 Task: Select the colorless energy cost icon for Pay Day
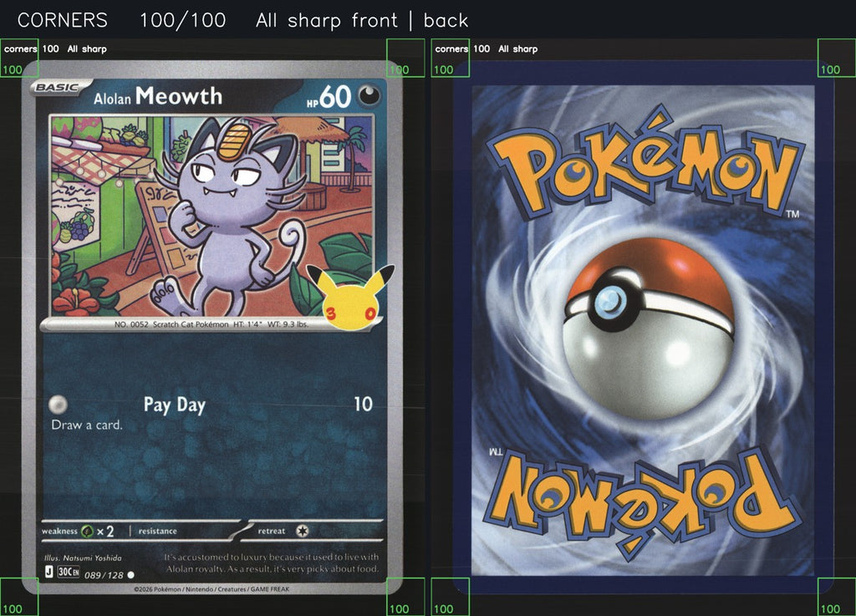tap(58, 405)
